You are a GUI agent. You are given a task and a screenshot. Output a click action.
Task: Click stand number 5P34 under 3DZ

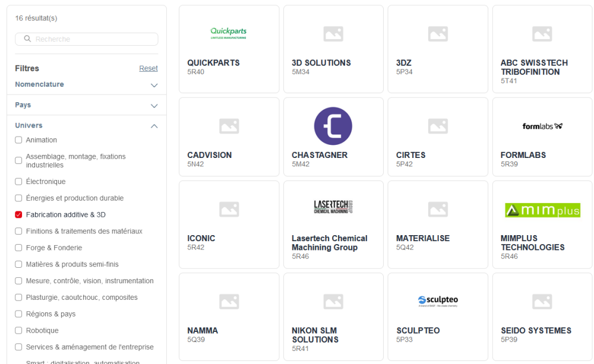pyautogui.click(x=404, y=72)
